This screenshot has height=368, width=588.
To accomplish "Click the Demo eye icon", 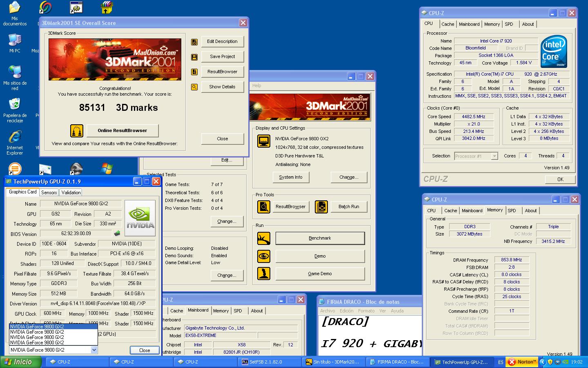I will click(264, 256).
